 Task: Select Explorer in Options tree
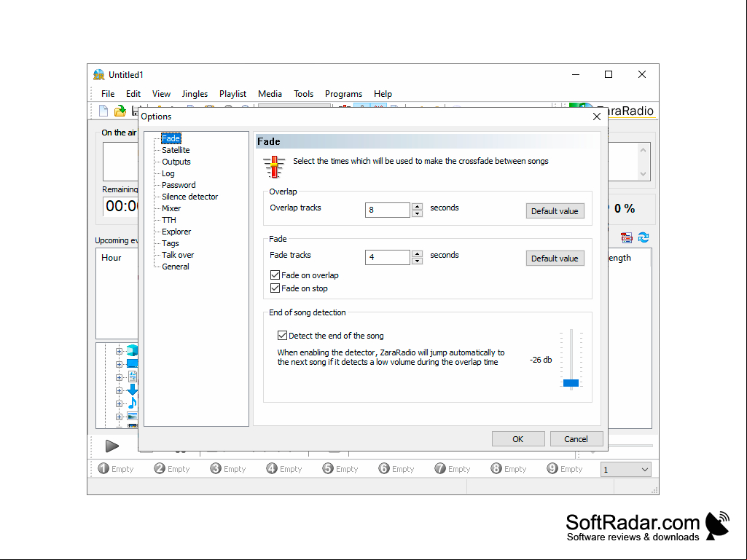pos(176,232)
